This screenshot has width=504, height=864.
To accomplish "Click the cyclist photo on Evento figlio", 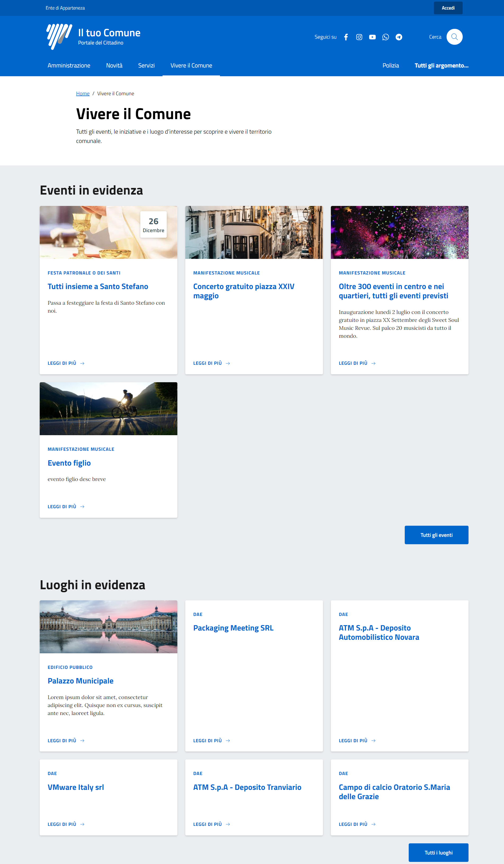I will (x=108, y=409).
